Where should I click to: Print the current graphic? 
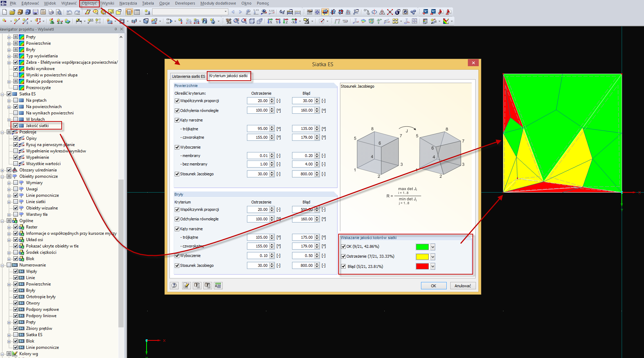click(x=51, y=12)
